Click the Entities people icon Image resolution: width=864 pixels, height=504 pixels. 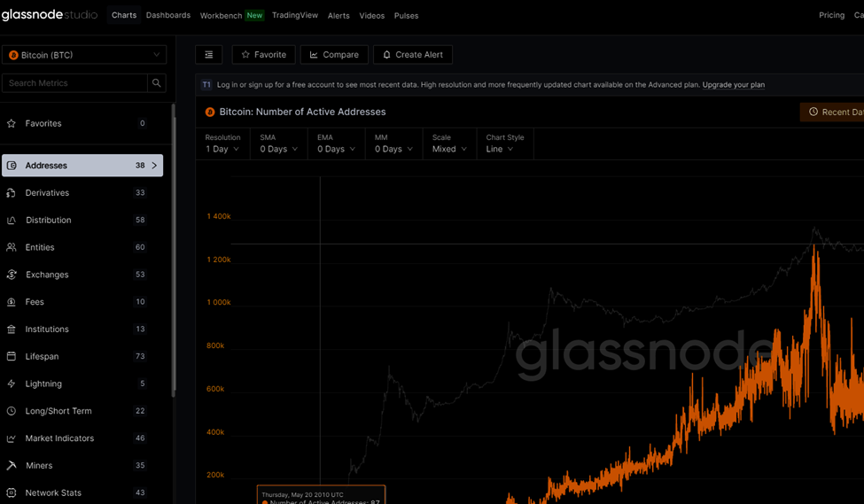point(11,247)
